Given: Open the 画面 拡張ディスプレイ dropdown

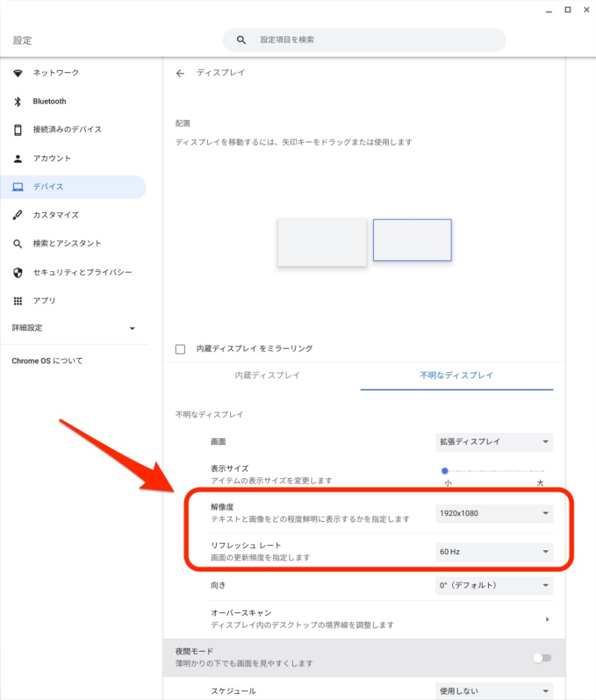Looking at the screenshot, I should tap(494, 442).
